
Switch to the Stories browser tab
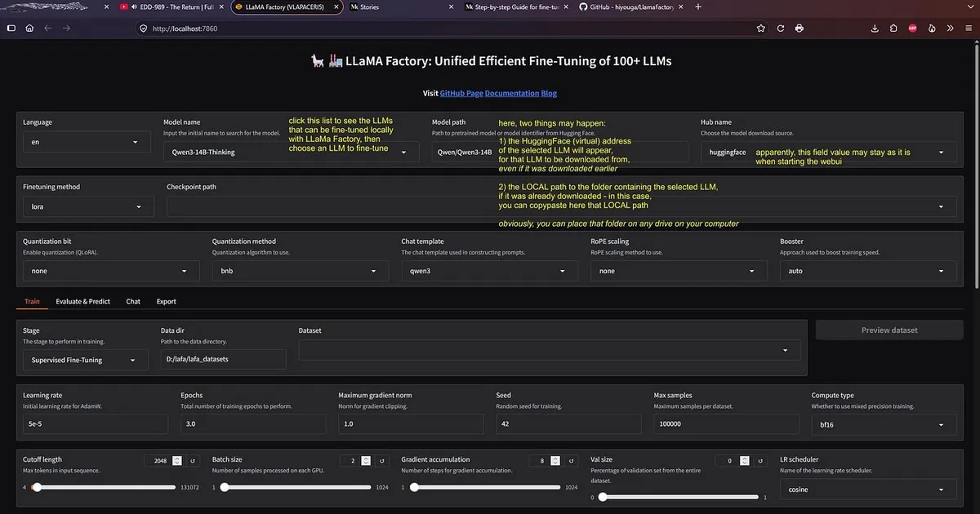point(400,7)
